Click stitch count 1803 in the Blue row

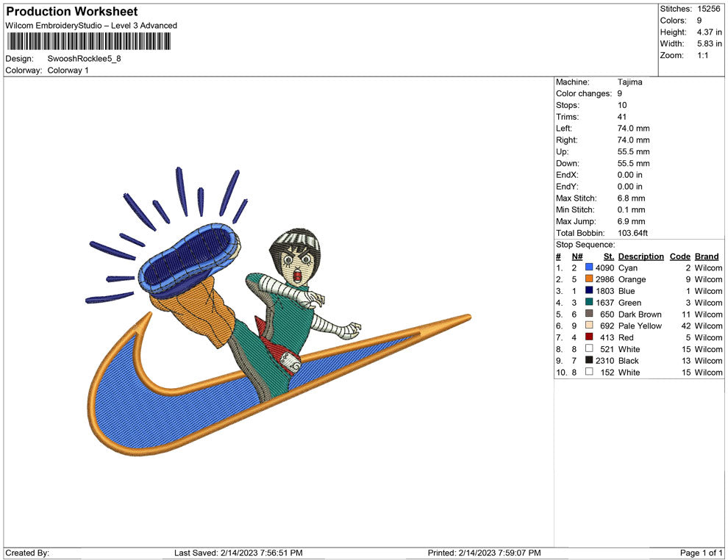point(604,291)
